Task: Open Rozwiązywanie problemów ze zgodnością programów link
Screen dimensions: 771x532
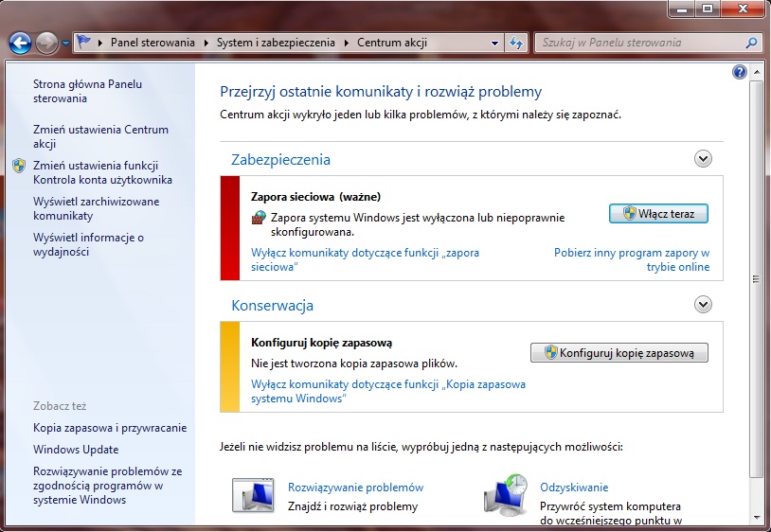Action: [108, 486]
